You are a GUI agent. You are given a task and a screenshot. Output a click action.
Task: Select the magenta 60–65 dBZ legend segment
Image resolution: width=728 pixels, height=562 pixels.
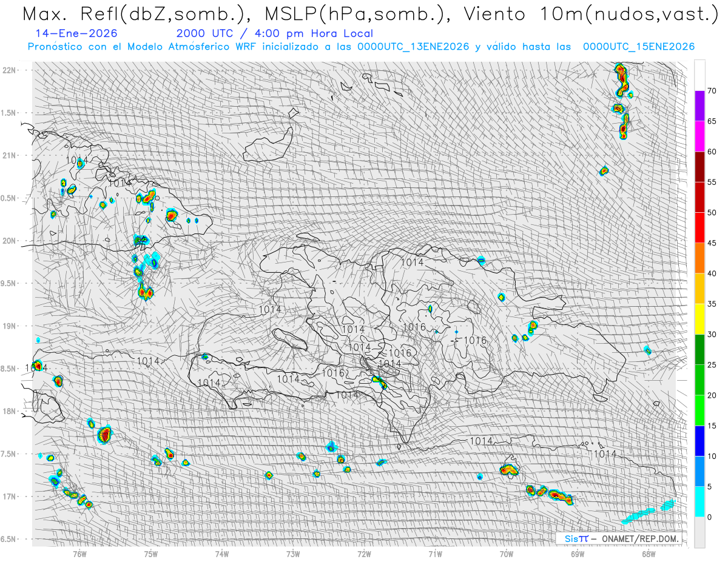click(x=699, y=136)
